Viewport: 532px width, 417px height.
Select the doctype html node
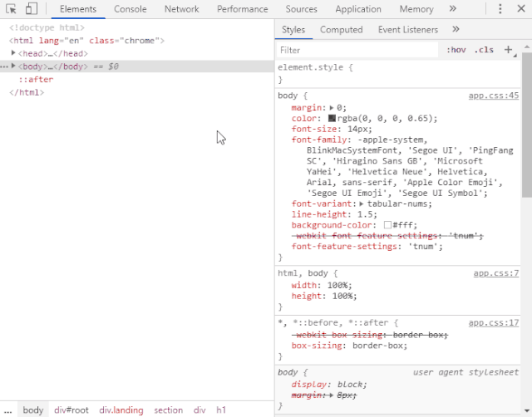47,27
